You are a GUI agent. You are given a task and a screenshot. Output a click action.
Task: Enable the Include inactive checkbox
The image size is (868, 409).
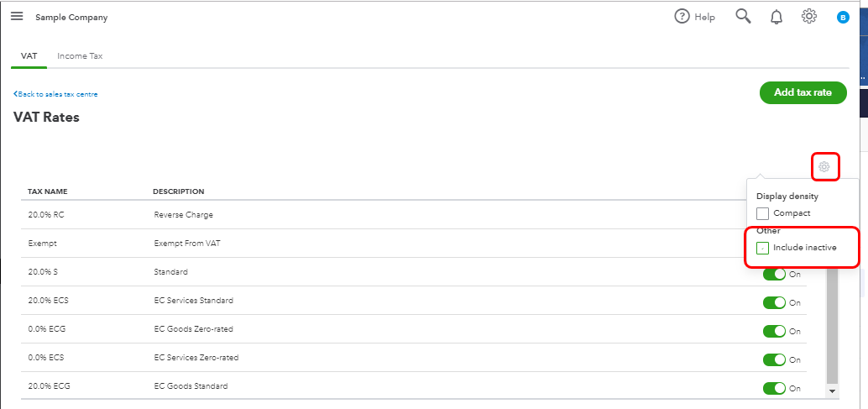(763, 248)
